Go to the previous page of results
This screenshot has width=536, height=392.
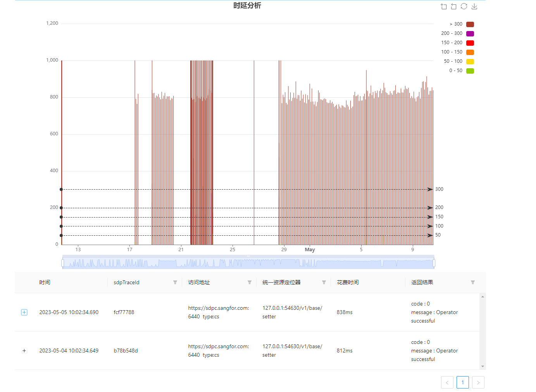point(447,382)
